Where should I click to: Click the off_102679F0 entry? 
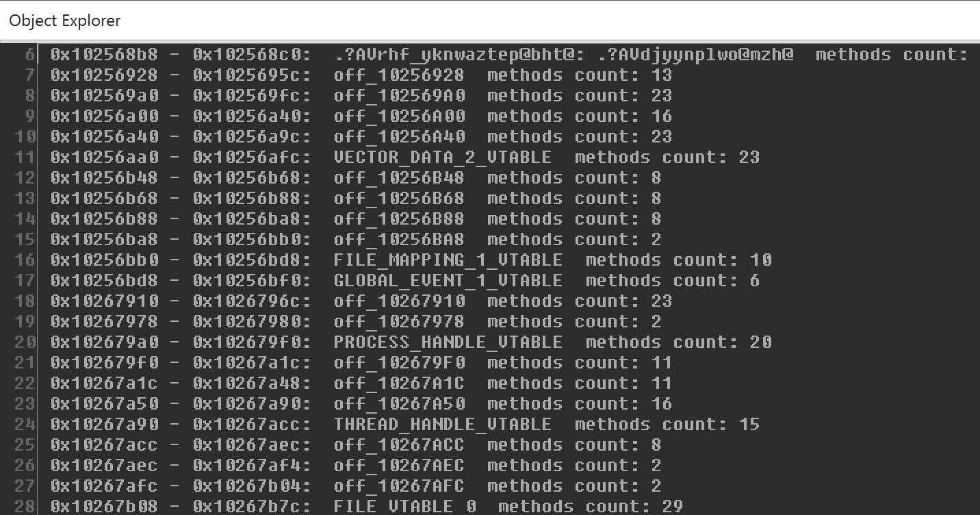361,363
